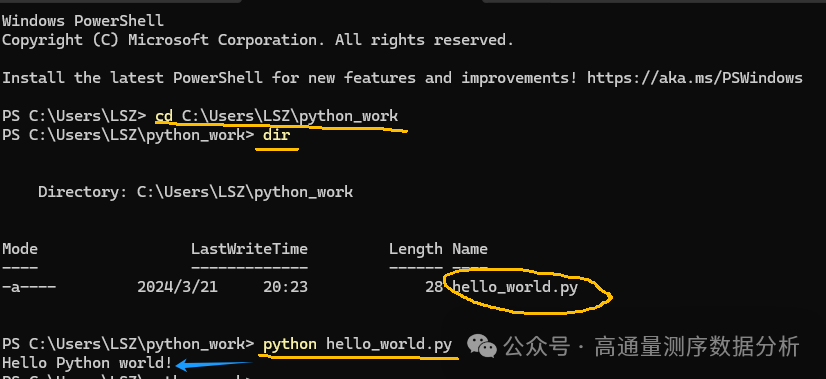
Task: Select the "Copyright (C) Microsoft Corporation" line
Action: click(258, 40)
